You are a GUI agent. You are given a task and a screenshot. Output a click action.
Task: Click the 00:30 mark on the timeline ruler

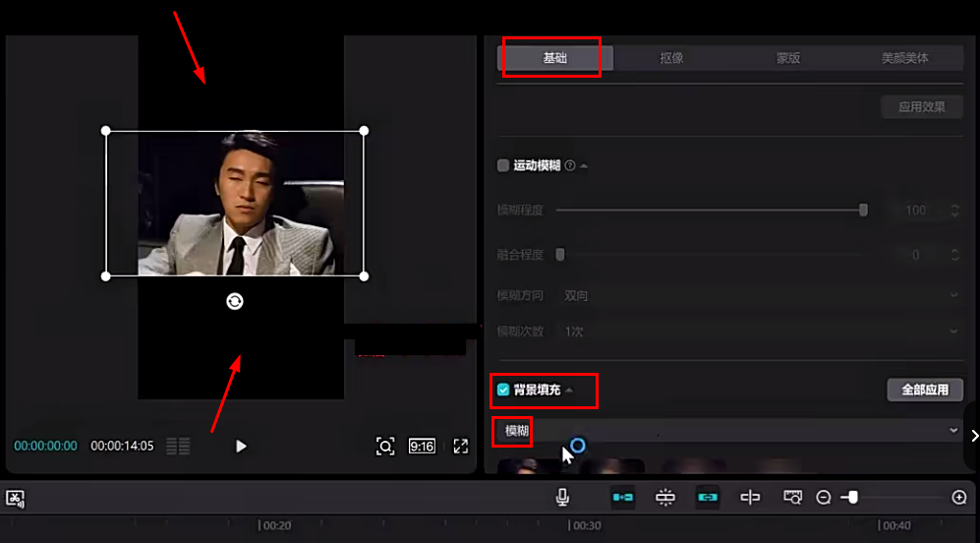pyautogui.click(x=585, y=525)
